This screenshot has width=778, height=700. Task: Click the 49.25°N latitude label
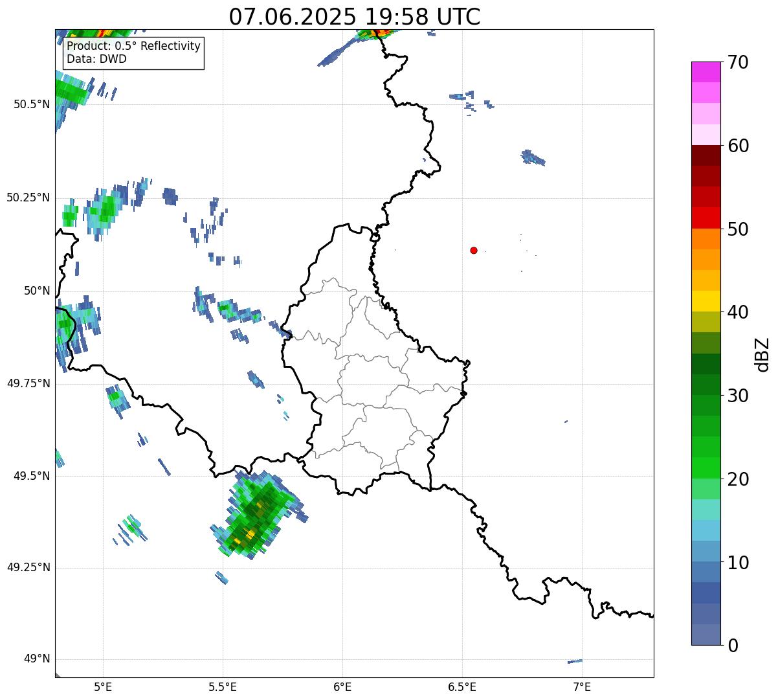pos(28,567)
